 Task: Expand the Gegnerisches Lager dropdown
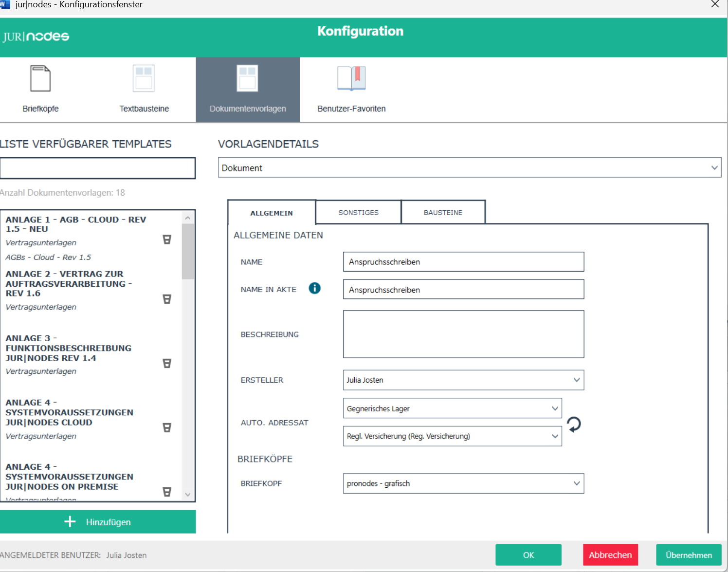(x=554, y=408)
